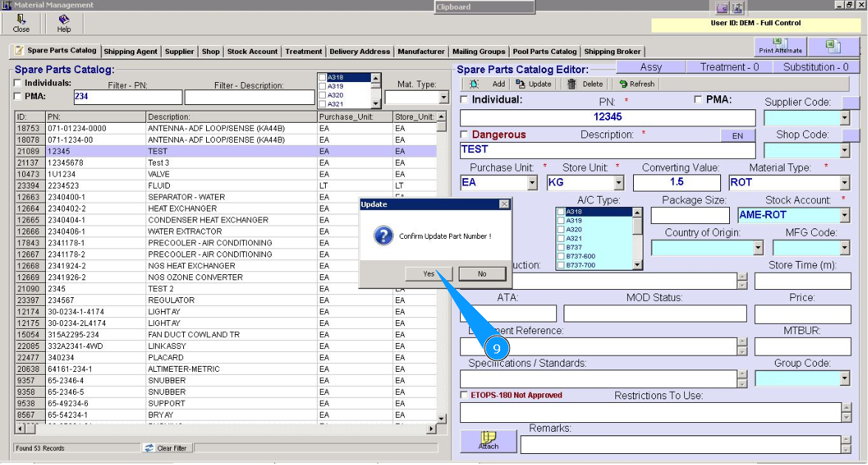This screenshot has width=868, height=465.
Task: Click No in Update dialog
Action: pyautogui.click(x=482, y=274)
